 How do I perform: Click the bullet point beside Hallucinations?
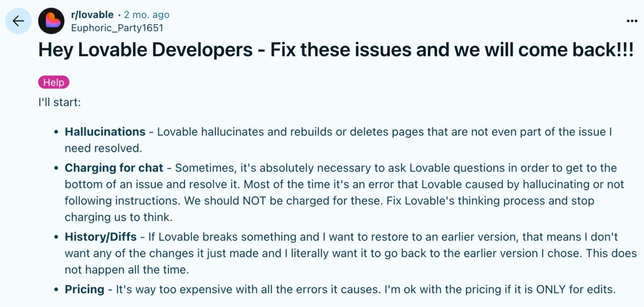tap(56, 132)
